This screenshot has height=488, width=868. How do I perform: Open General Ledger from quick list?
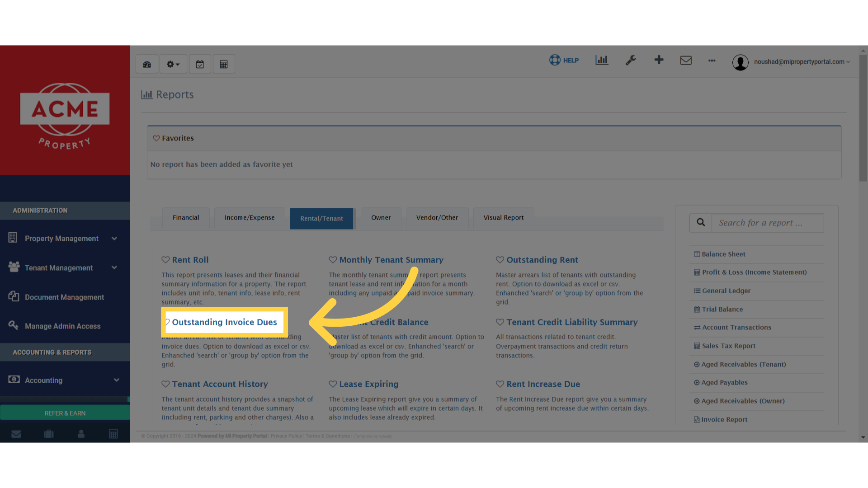click(x=726, y=291)
